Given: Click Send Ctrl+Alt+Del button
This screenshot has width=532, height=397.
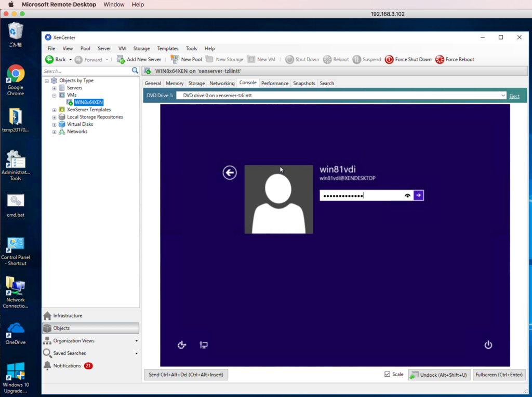Looking at the screenshot, I should (186, 375).
